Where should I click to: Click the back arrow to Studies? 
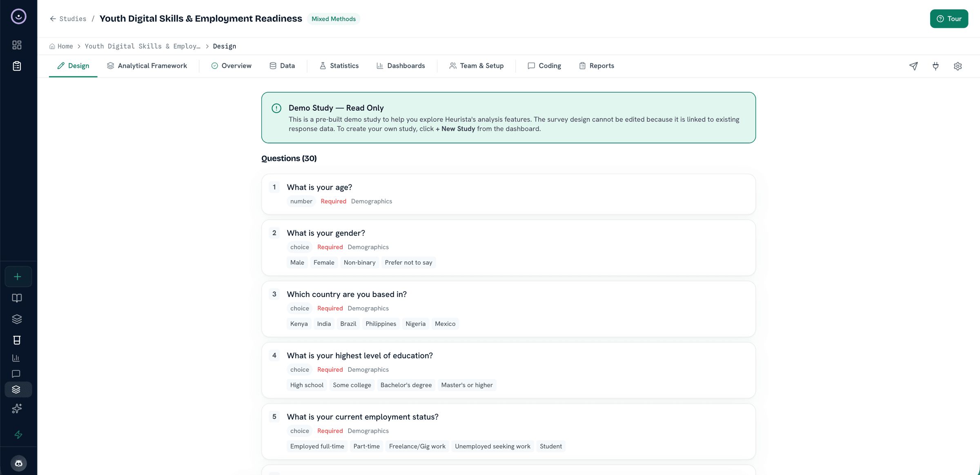point(53,19)
